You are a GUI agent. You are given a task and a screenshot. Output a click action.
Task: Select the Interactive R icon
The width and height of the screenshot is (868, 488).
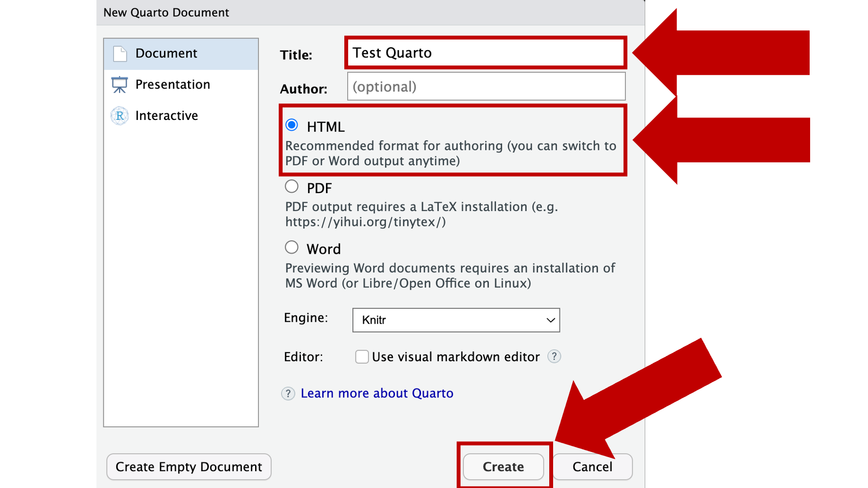tap(120, 116)
